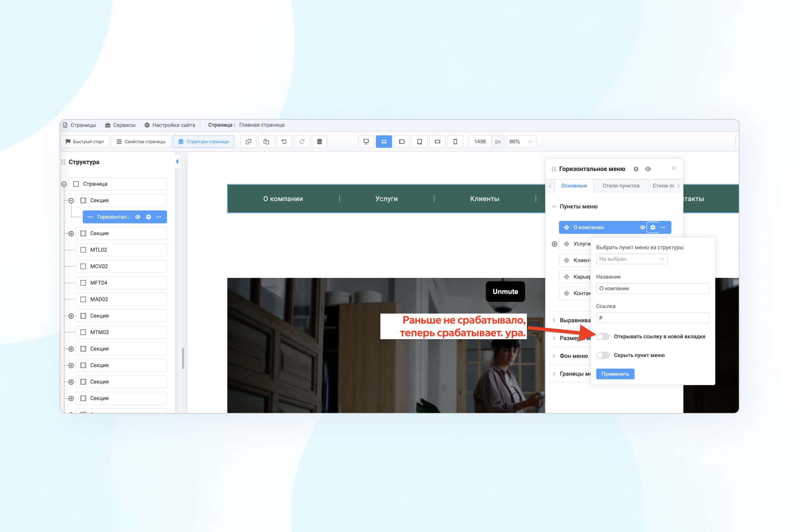Image resolution: width=799 pixels, height=532 pixels.
Task: Close the Горизонтальное меню panel
Action: point(674,168)
